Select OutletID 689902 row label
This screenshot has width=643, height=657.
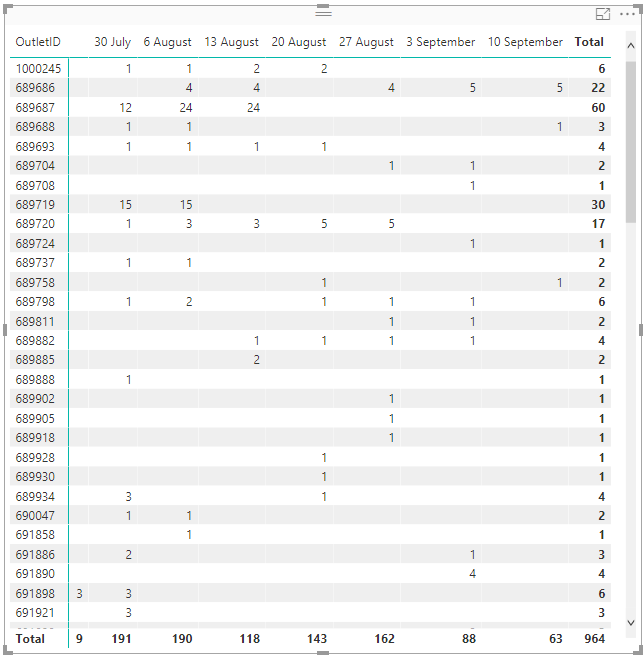[35, 398]
